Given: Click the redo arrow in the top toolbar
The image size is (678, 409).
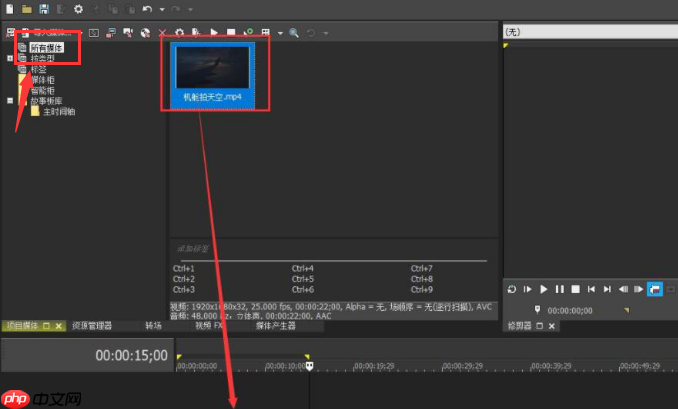Looking at the screenshot, I should coord(176,9).
